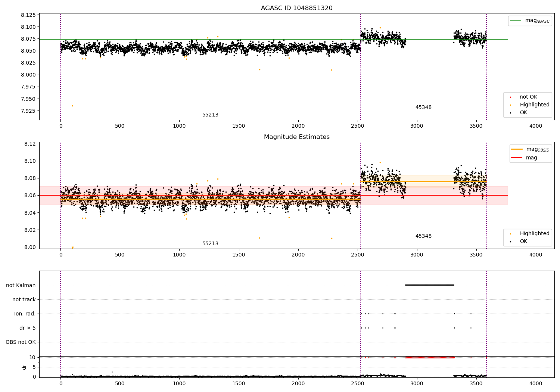
Task: Click the 'not track' y-axis label
Action: pyautogui.click(x=24, y=299)
